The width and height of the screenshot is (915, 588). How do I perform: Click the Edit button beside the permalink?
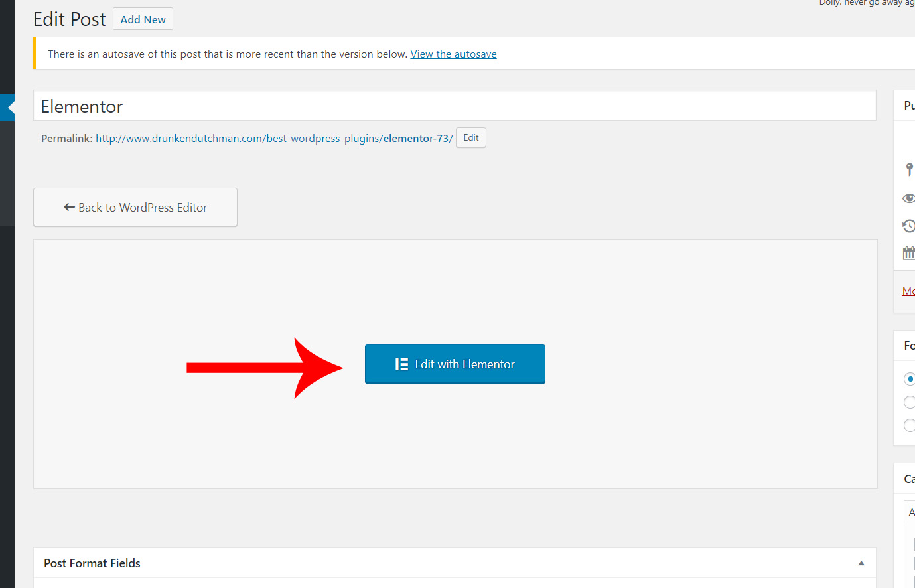tap(471, 137)
